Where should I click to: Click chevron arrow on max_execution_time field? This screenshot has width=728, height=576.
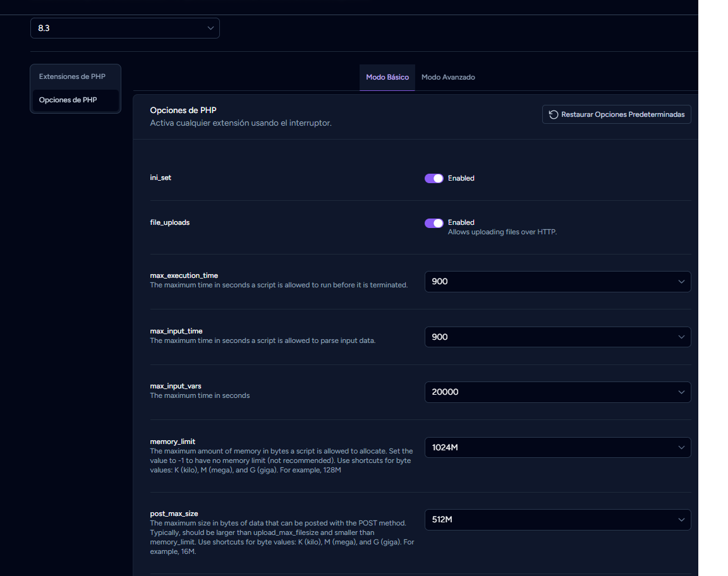pos(681,282)
